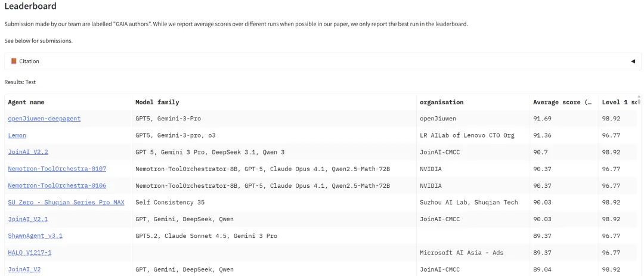Expand the Citation accordion arrow

pos(633,61)
